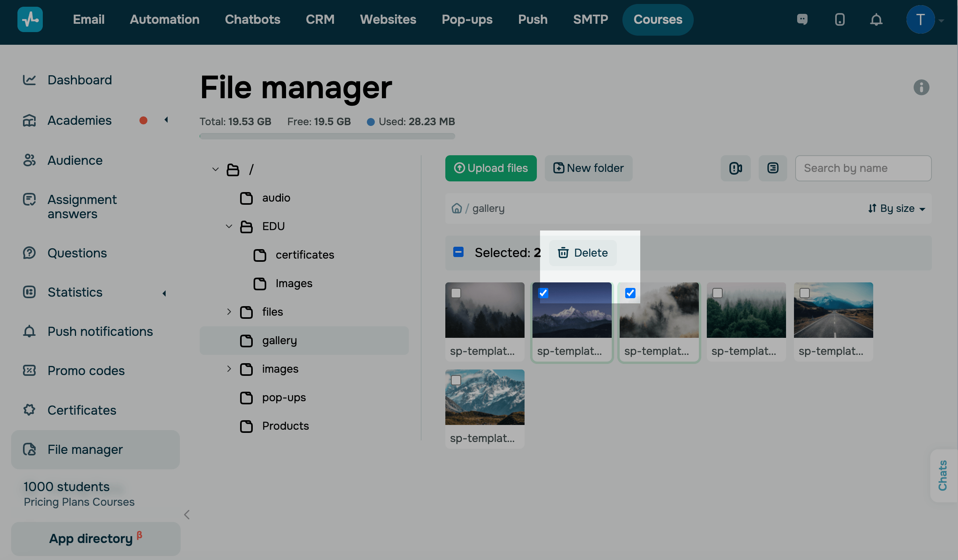Image resolution: width=958 pixels, height=560 pixels.
Task: Open the Automation menu tab
Action: click(164, 19)
